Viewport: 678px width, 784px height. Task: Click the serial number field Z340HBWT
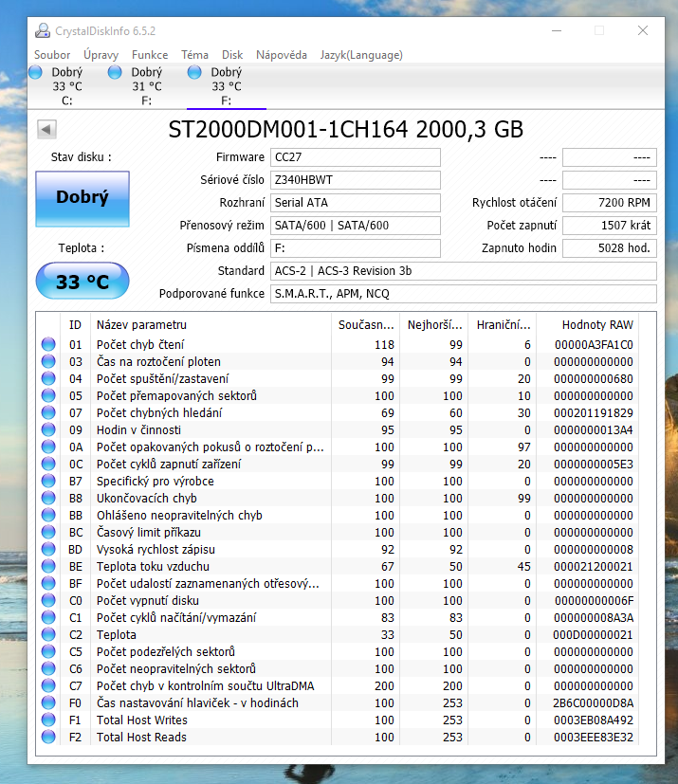356,180
